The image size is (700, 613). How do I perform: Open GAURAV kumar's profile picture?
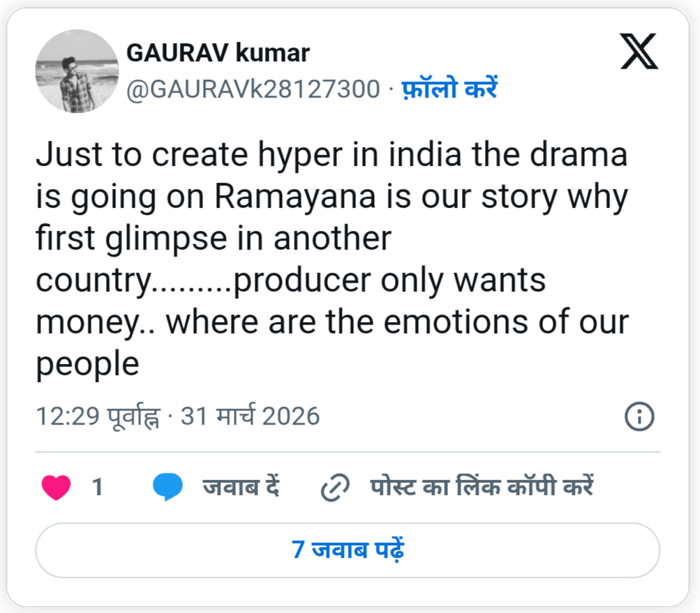point(77,71)
